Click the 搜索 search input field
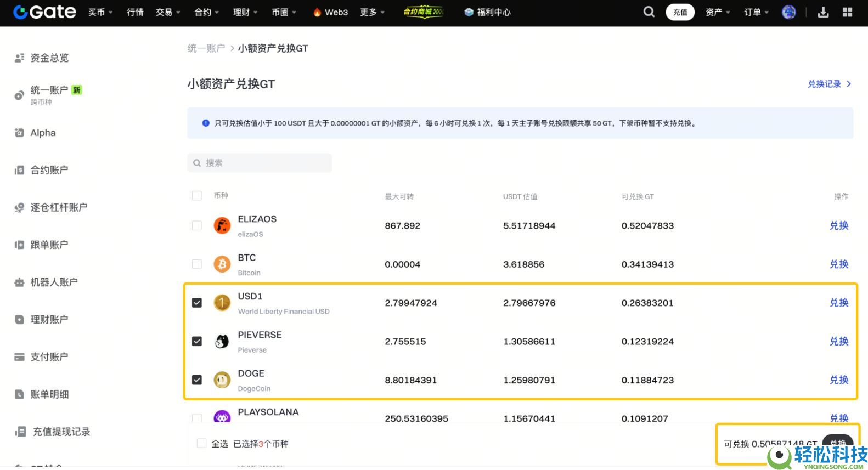868x470 pixels. pos(260,163)
